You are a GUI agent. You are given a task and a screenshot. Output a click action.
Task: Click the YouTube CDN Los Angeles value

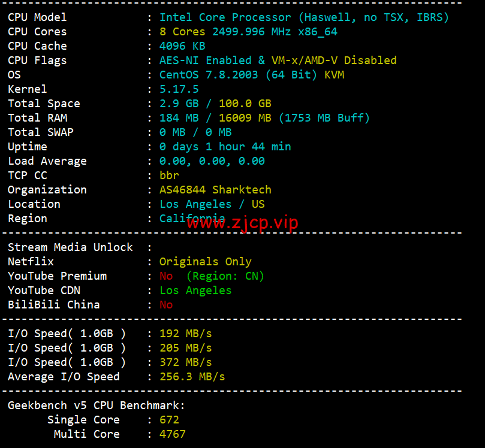click(x=195, y=290)
